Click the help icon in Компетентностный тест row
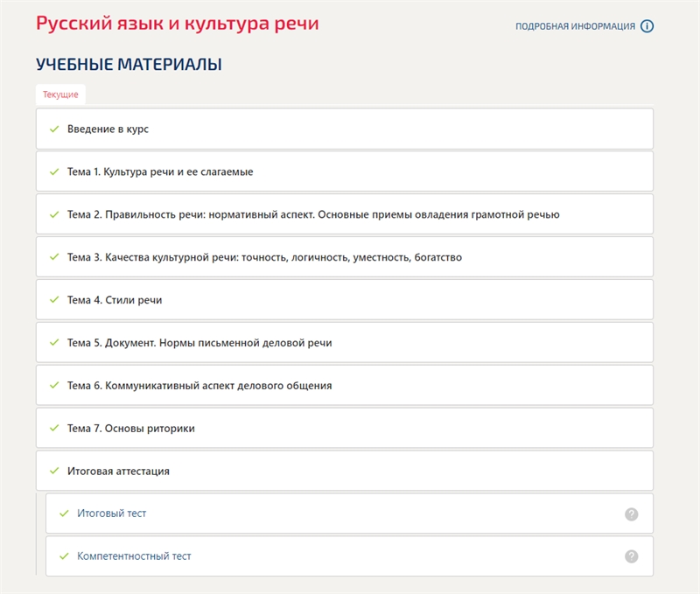Screen dimensions: 700x594 tap(631, 556)
